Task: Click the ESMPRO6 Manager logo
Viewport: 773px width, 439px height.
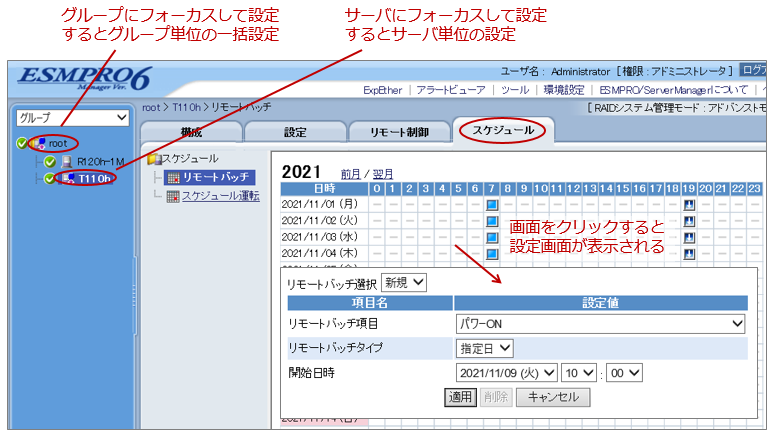Action: point(85,79)
